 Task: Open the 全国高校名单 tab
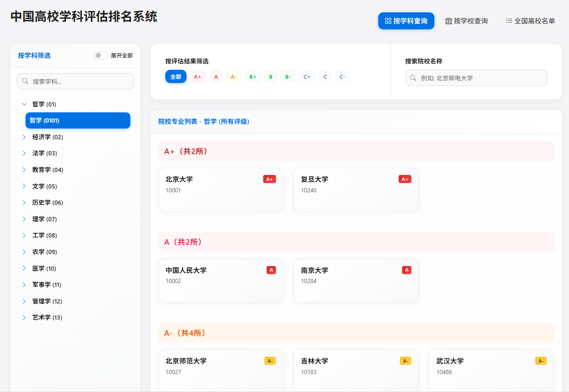pyautogui.click(x=530, y=21)
